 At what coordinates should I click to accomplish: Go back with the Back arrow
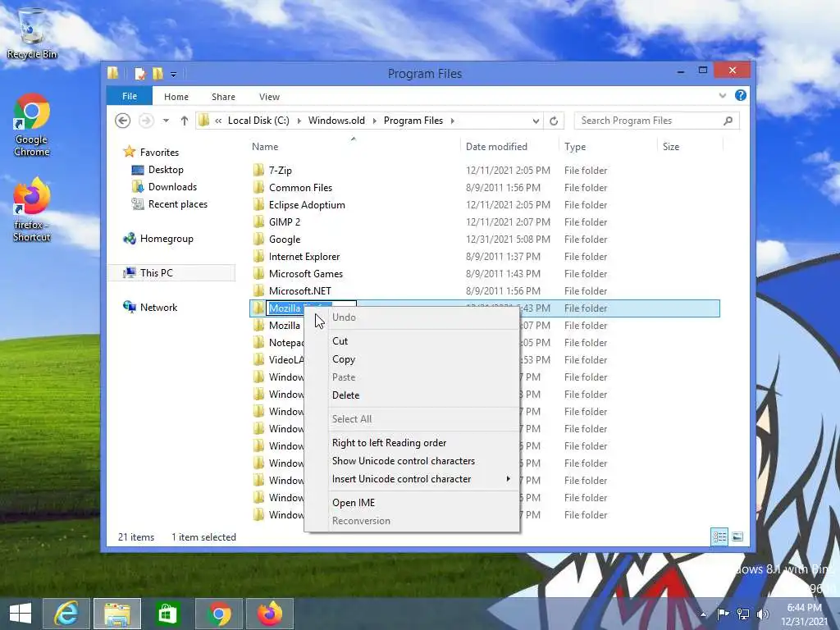click(123, 121)
